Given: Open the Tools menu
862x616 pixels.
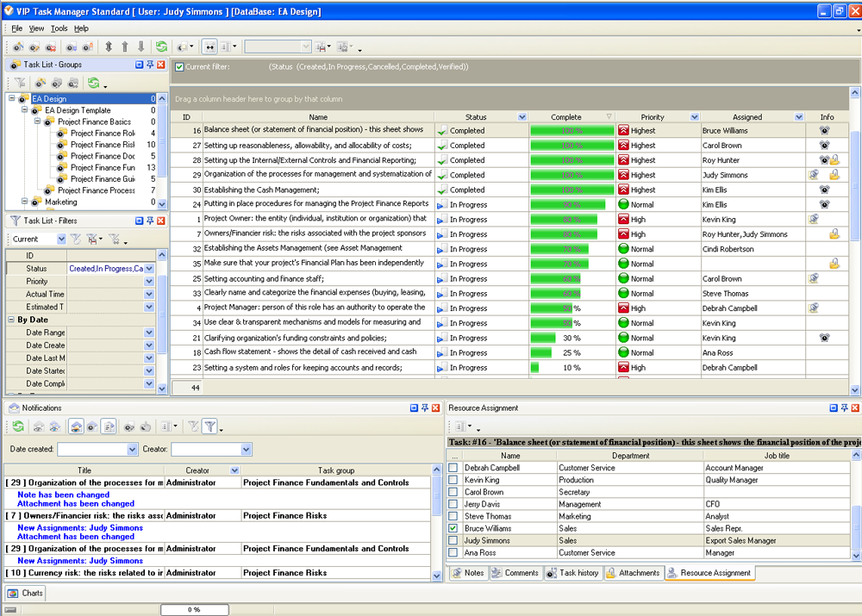Looking at the screenshot, I should [59, 28].
